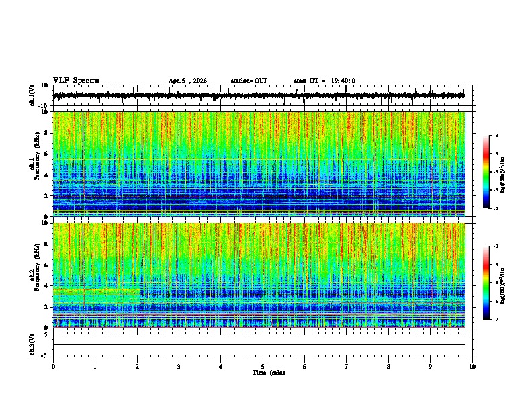This screenshot has height=411, width=532.
Task: Click the "4" kHz tick on ch.1 frequency axis
Action: click(47, 175)
